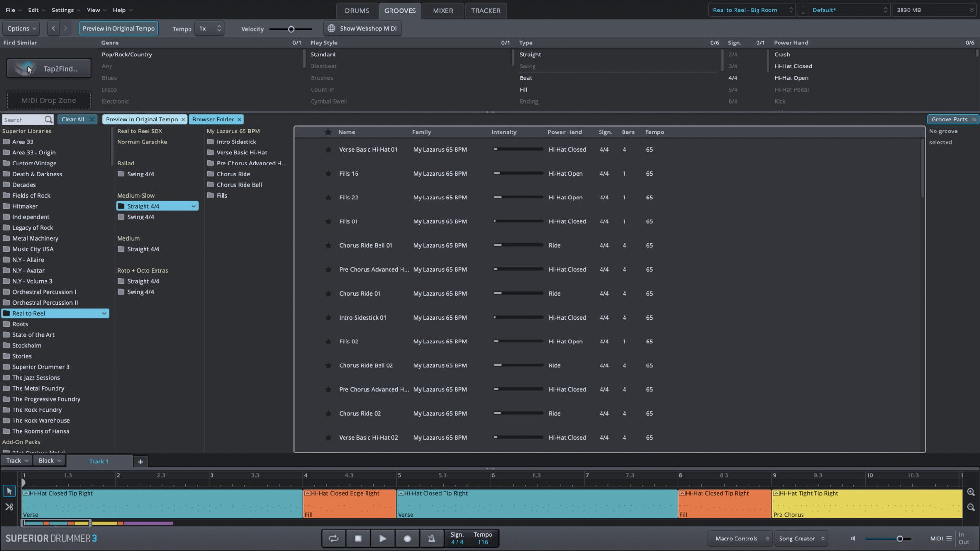Screen dimensions: 980x551
Task: Click the master volume speaker icon
Action: (853, 539)
